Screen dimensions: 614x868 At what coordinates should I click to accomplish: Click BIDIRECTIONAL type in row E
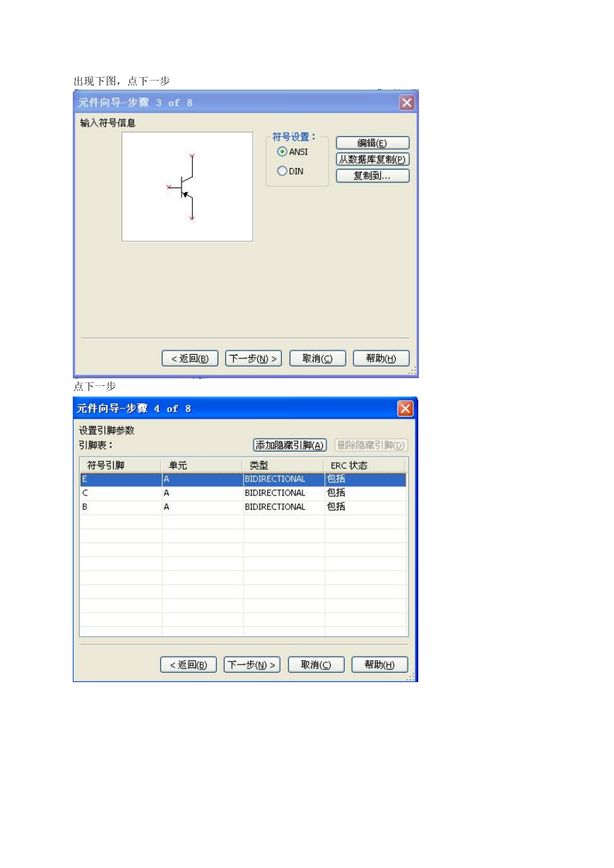coord(284,479)
